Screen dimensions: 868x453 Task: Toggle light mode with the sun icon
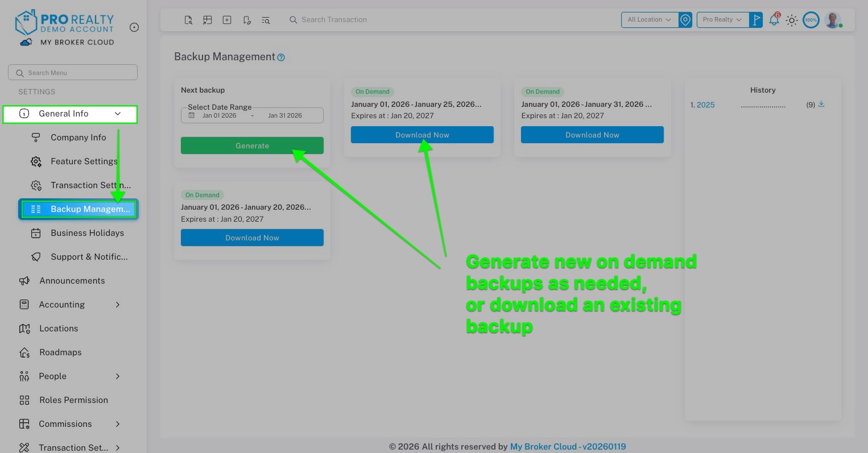[792, 20]
